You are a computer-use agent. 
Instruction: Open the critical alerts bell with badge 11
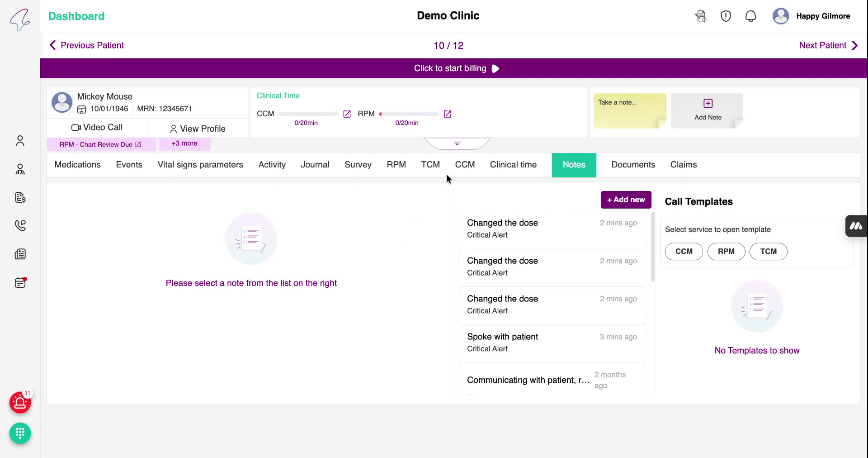[20, 403]
